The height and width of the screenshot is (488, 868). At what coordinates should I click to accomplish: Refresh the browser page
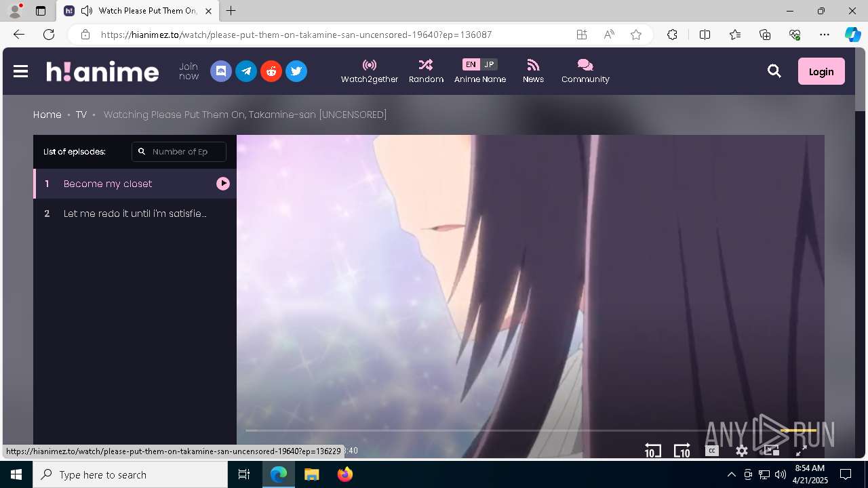tap(49, 35)
